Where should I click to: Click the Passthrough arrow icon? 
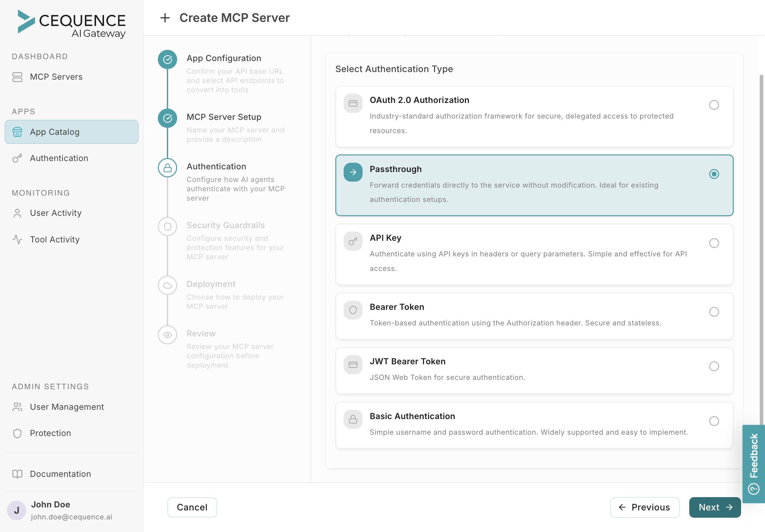353,172
